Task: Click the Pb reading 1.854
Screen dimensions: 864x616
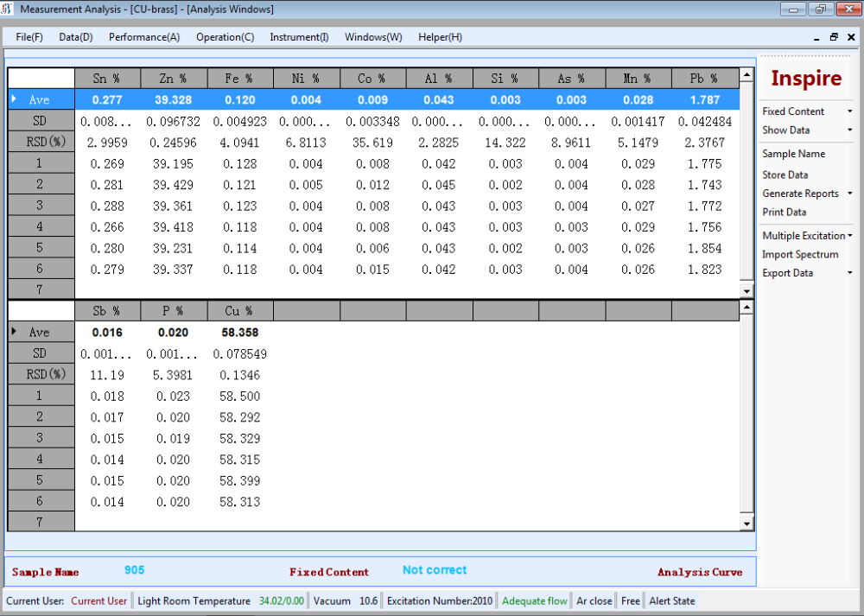Action: pos(705,249)
